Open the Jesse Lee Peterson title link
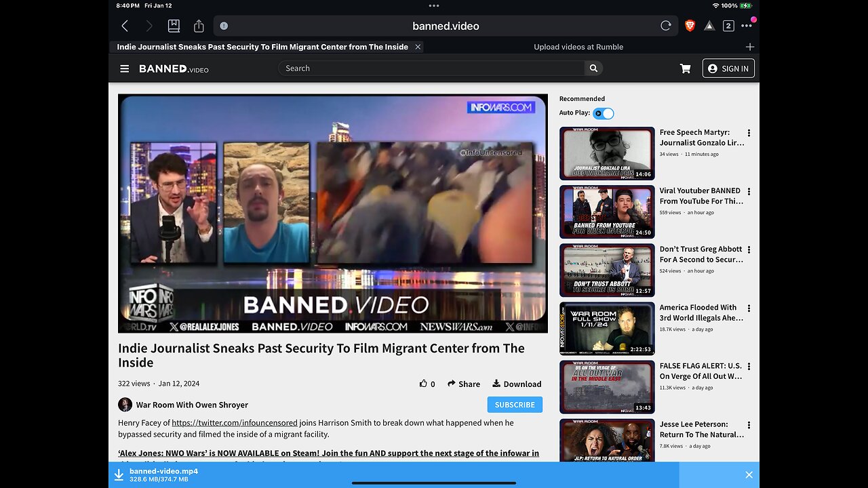868x488 pixels. click(701, 429)
